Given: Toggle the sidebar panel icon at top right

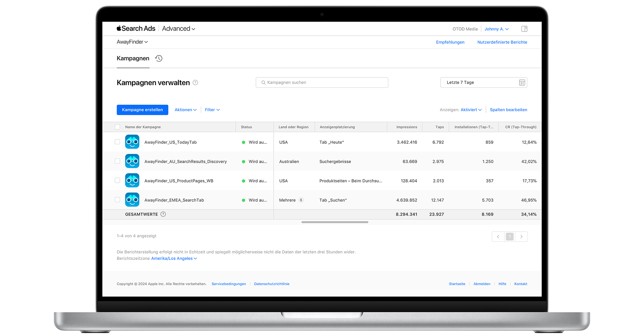Looking at the screenshot, I should coord(524,29).
